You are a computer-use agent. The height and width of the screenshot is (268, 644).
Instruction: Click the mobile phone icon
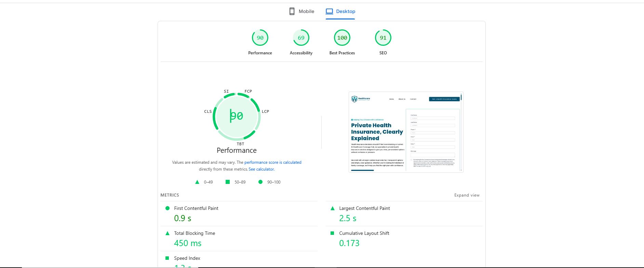292,11
